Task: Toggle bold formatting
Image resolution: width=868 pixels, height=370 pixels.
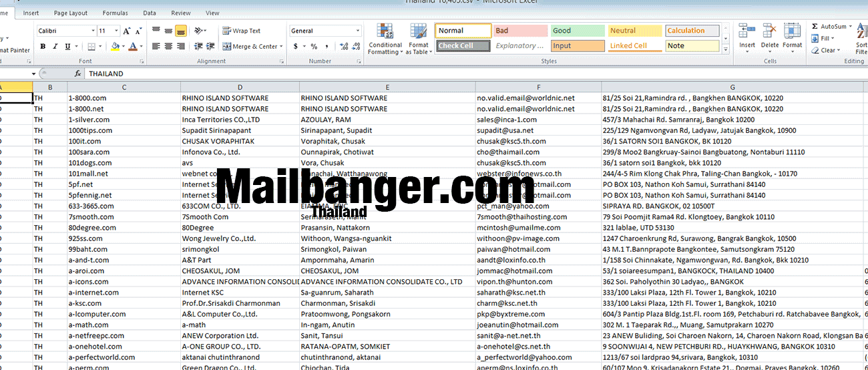Action: pos(43,47)
